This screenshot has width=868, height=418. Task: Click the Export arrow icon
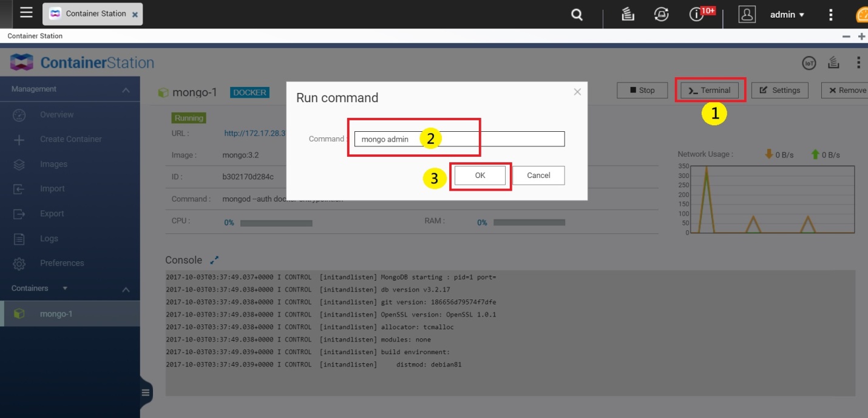[19, 214]
